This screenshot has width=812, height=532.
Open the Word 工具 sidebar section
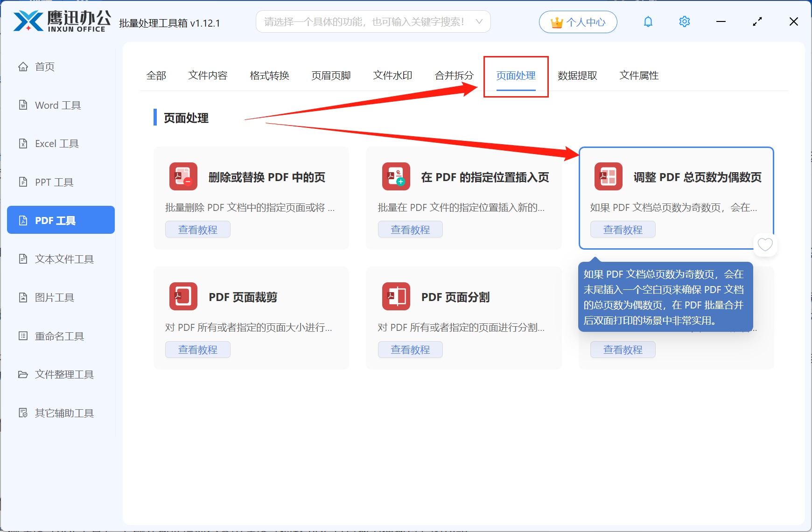[57, 105]
